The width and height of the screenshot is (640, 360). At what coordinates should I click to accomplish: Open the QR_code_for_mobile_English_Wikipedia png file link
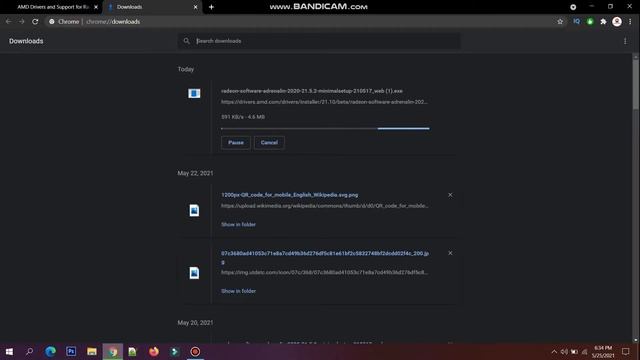(289, 195)
